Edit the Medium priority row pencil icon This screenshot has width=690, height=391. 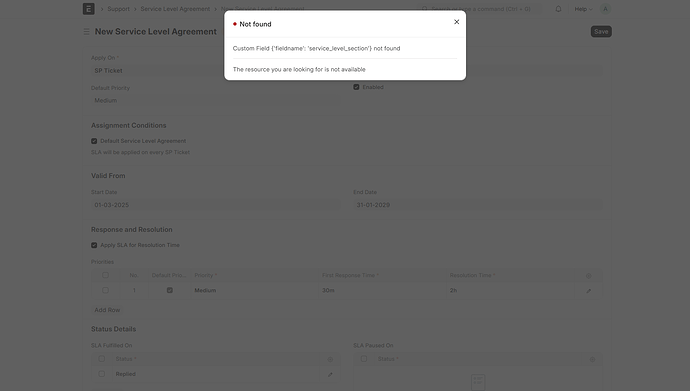tap(588, 291)
